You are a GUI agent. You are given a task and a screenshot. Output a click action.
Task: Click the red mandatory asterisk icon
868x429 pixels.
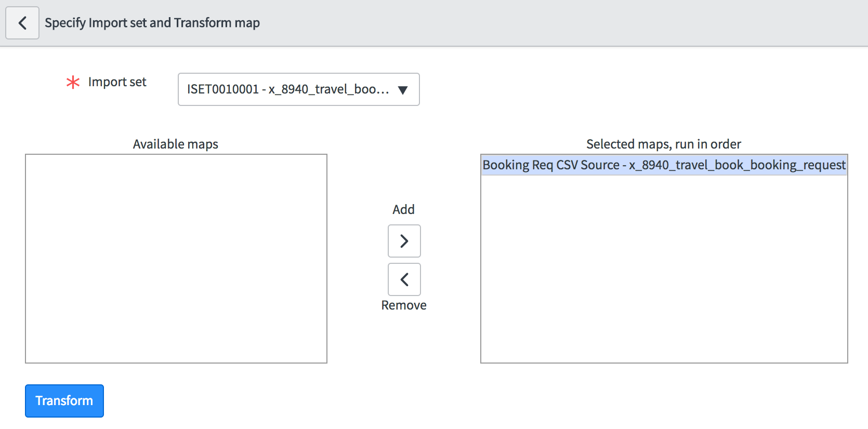point(73,82)
